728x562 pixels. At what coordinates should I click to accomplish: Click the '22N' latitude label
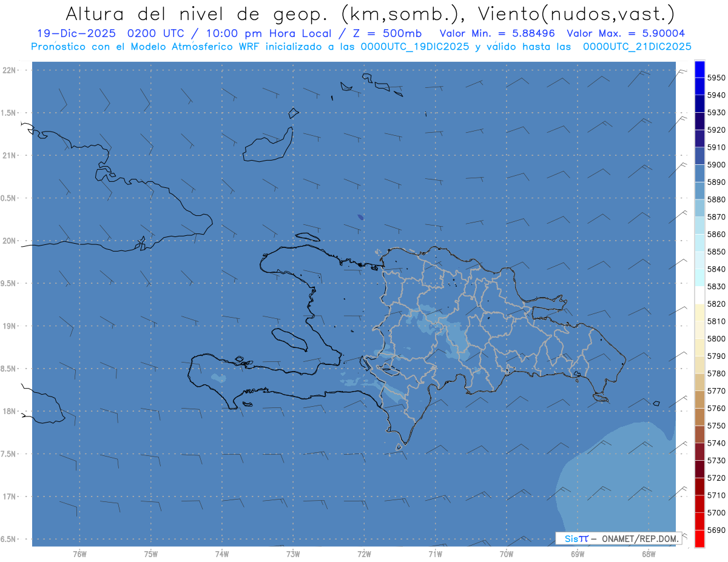coord(10,70)
